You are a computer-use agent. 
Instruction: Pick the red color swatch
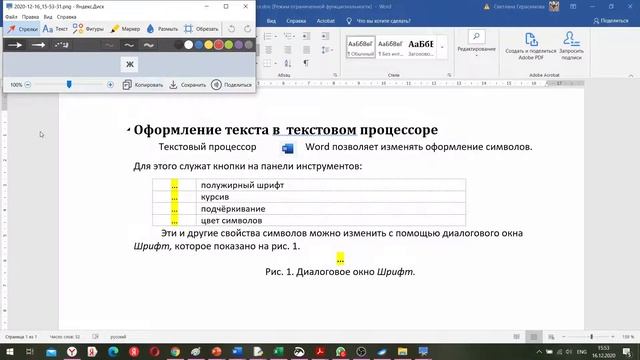(x=219, y=45)
